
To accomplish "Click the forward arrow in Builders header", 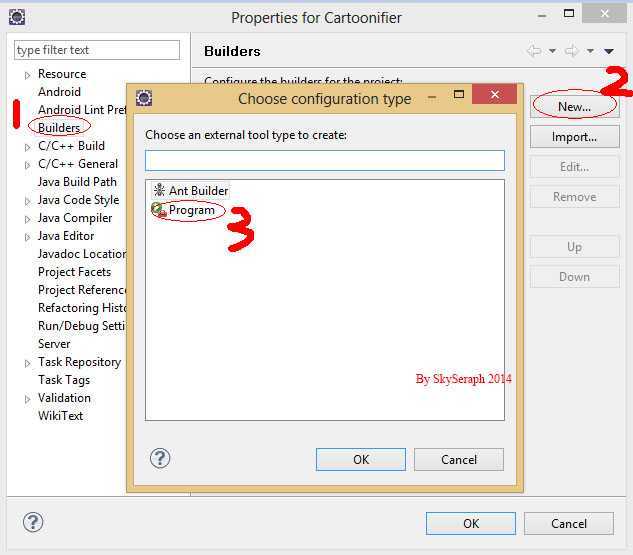I will click(x=572, y=51).
